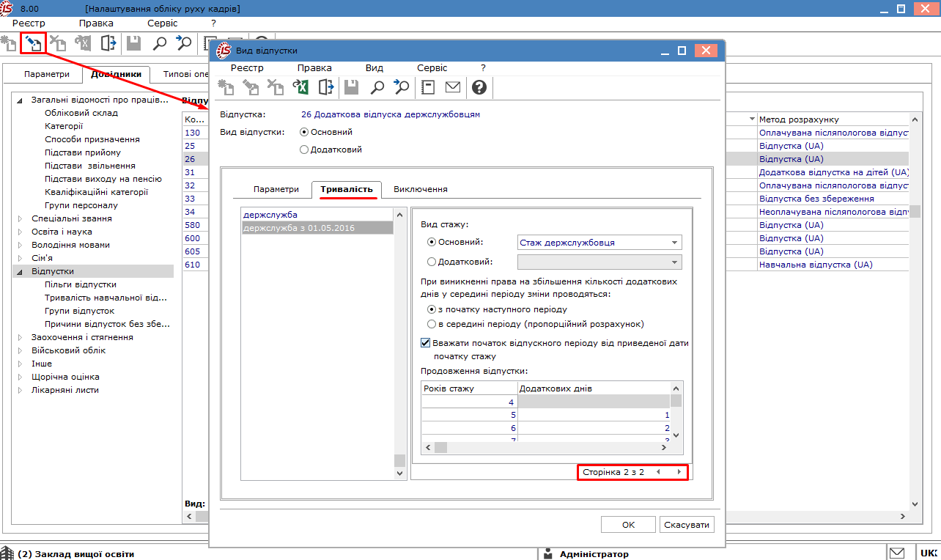Click envelope mail icon in dialog toolbar
This screenshot has width=941, height=560.
point(453,87)
